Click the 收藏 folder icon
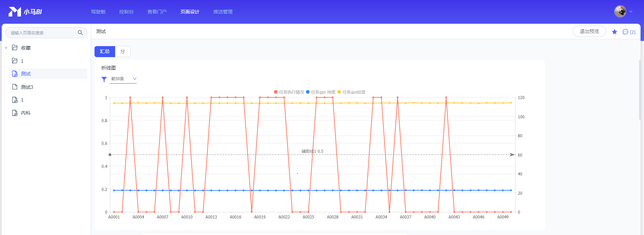The height and width of the screenshot is (235, 644). tap(15, 47)
